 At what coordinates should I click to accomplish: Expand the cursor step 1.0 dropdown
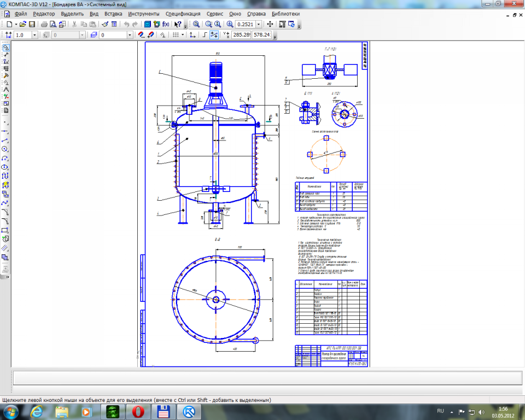34,35
